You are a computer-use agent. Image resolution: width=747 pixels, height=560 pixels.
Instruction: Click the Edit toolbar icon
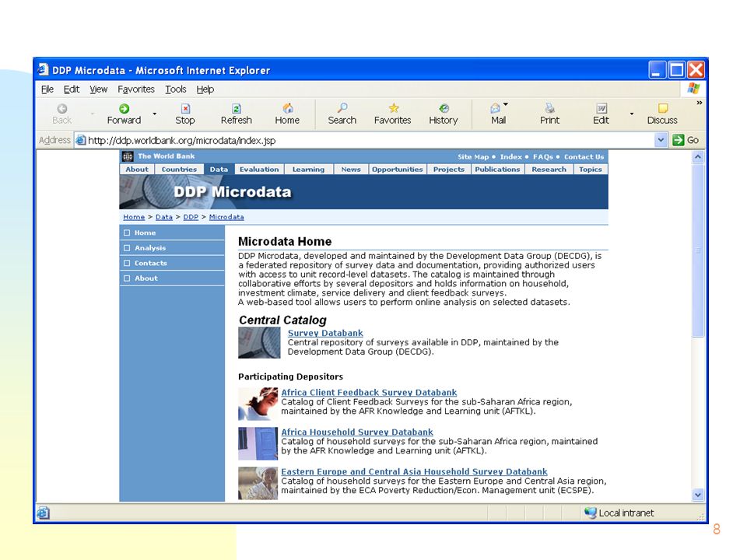tap(601, 108)
